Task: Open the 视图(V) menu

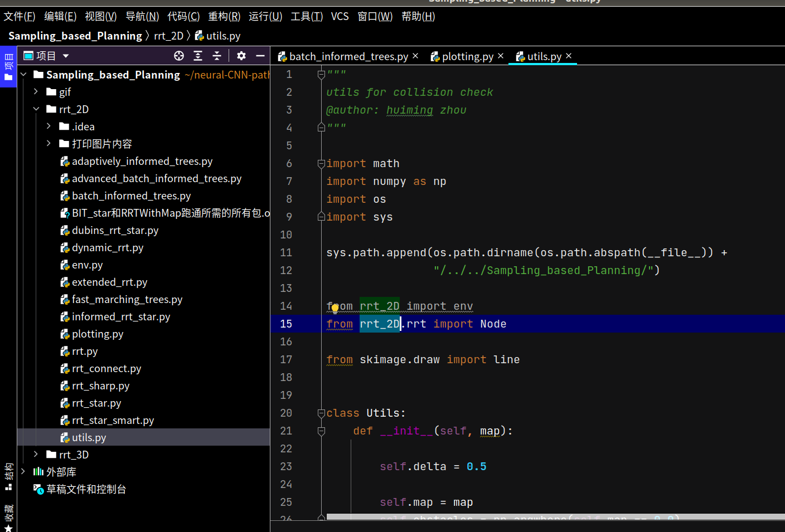Action: coord(101,16)
